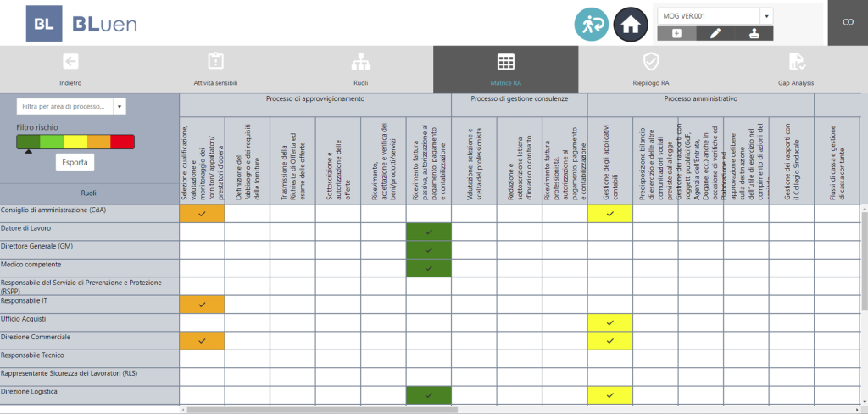This screenshot has height=414, width=868.
Task: Select the light green risk filter color
Action: coord(52,142)
